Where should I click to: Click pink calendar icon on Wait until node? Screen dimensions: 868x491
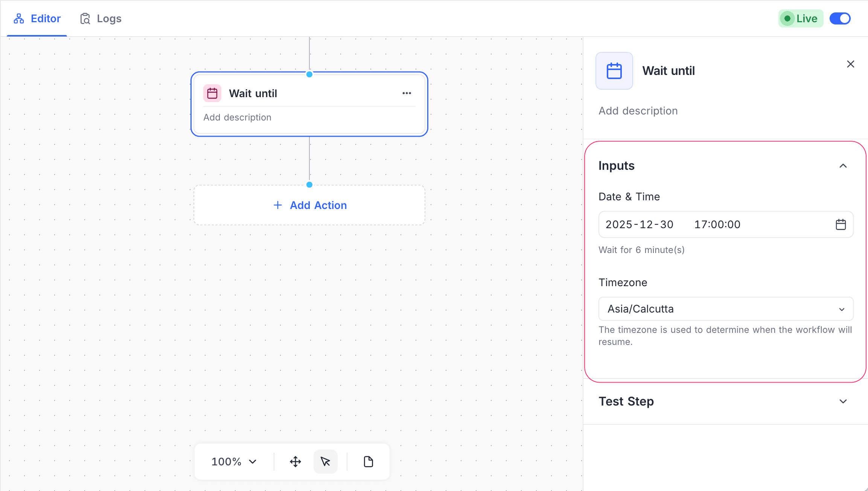point(212,93)
